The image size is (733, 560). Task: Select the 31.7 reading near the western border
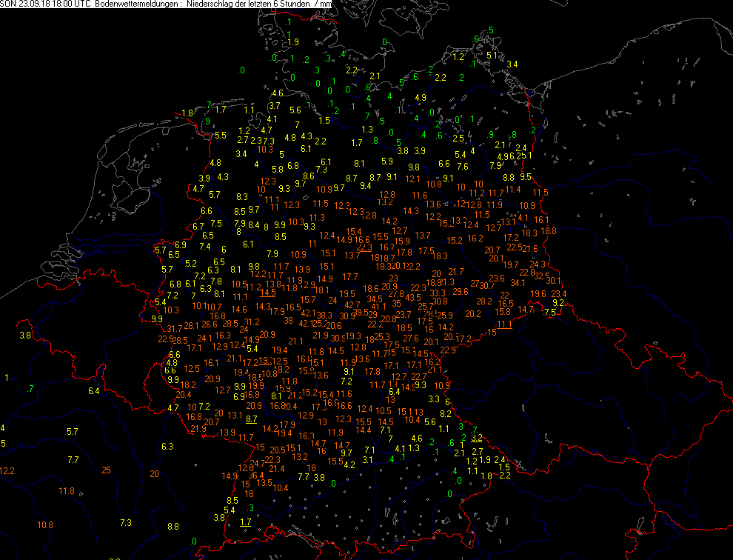175,328
